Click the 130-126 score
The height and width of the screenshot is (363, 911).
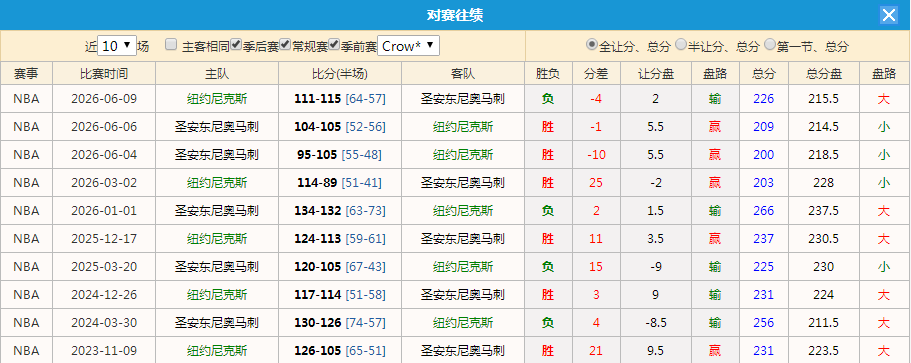pos(317,322)
